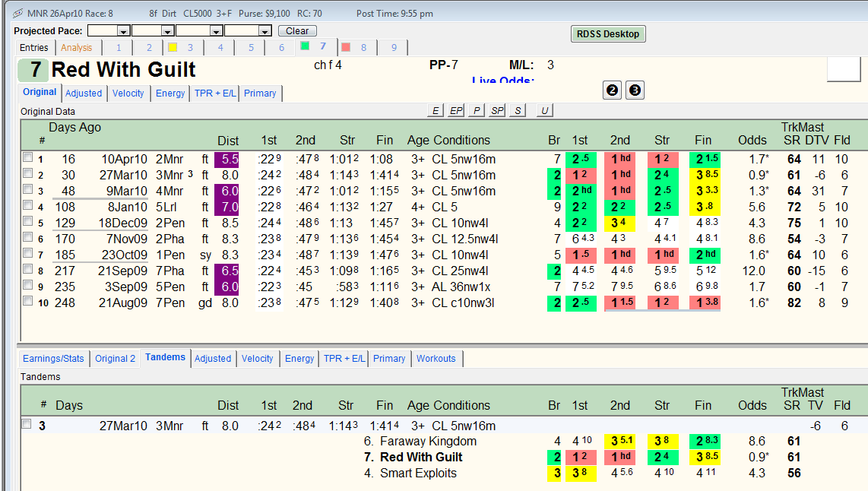Open the lower TPR + E/L tab
This screenshot has width=868, height=491.
344,358
